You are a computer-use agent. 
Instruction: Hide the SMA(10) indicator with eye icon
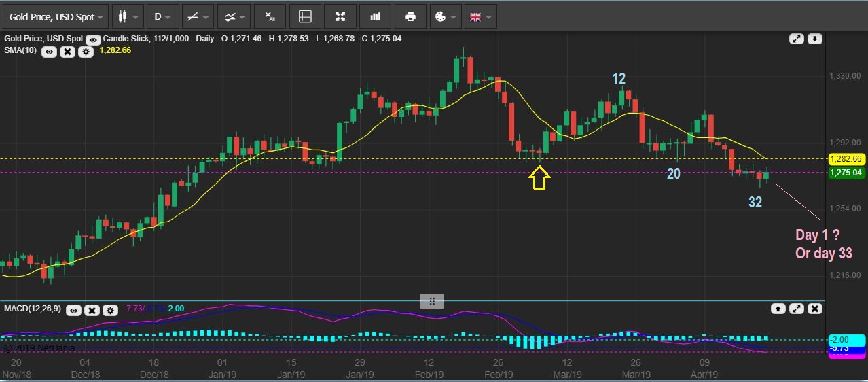click(49, 51)
